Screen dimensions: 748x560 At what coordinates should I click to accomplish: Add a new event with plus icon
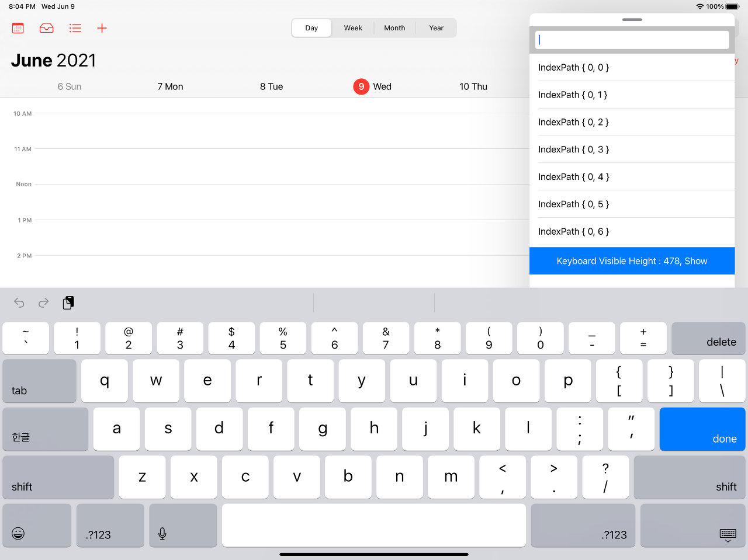pyautogui.click(x=102, y=28)
